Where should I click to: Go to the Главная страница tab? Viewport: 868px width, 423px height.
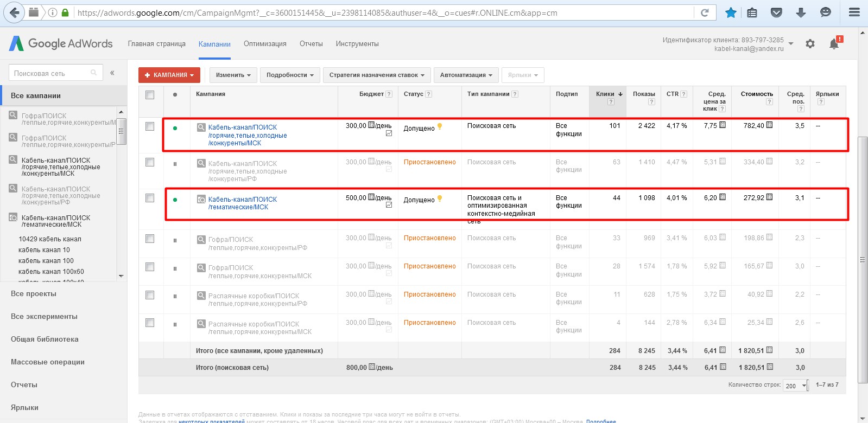pos(157,44)
